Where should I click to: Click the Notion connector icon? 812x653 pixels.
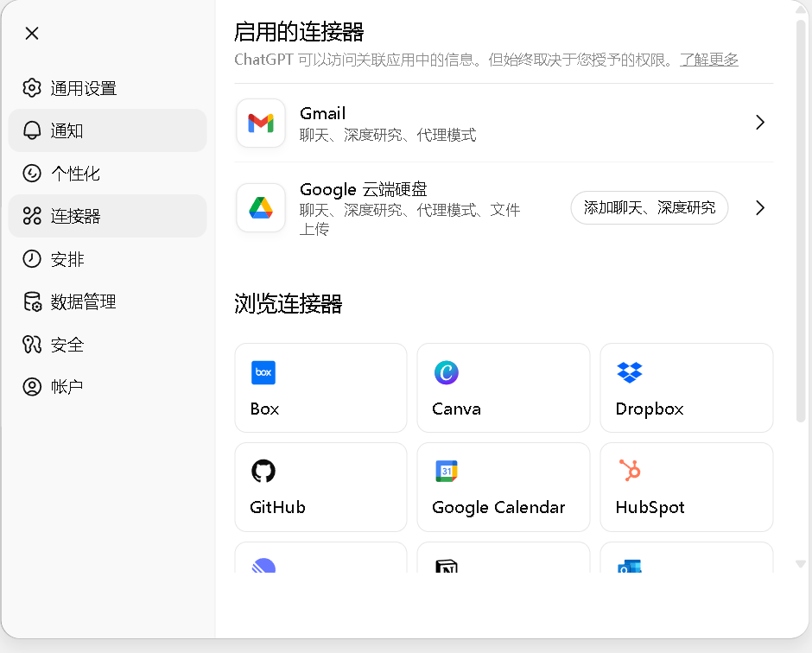446,566
